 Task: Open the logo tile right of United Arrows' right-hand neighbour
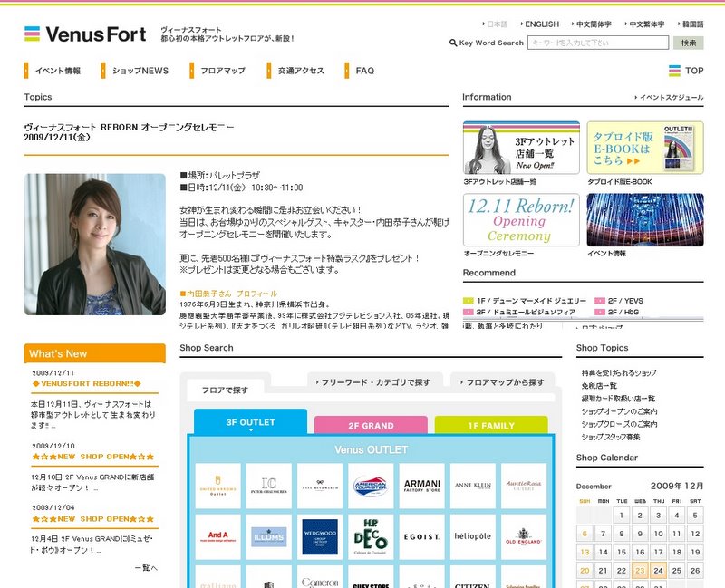320,486
